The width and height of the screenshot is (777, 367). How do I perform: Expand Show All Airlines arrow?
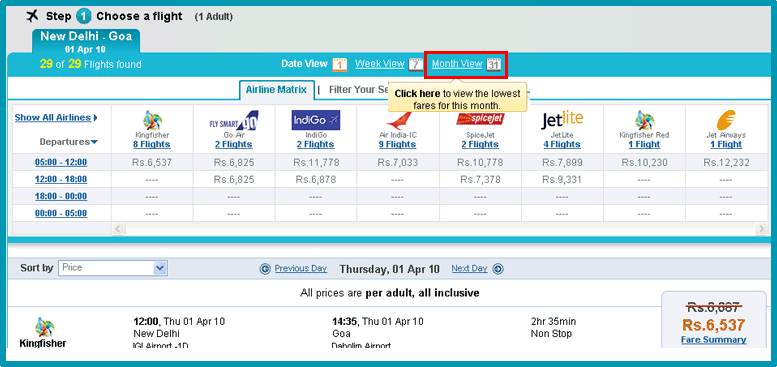(95, 118)
